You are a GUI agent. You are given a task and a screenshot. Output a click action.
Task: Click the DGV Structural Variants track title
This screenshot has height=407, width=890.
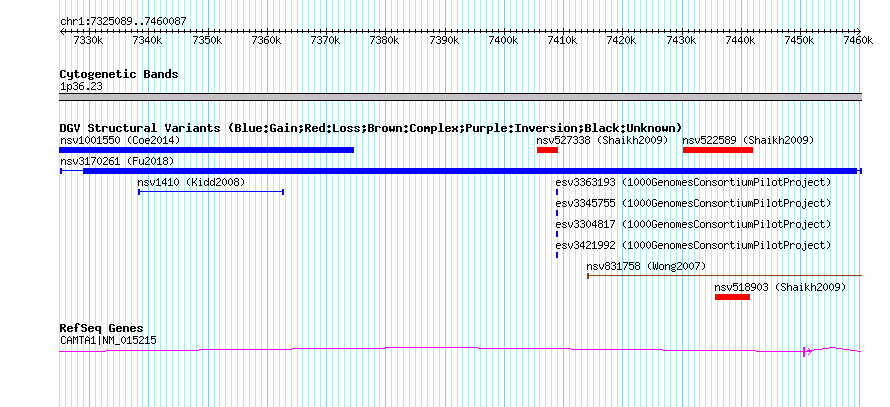pyautogui.click(x=371, y=128)
